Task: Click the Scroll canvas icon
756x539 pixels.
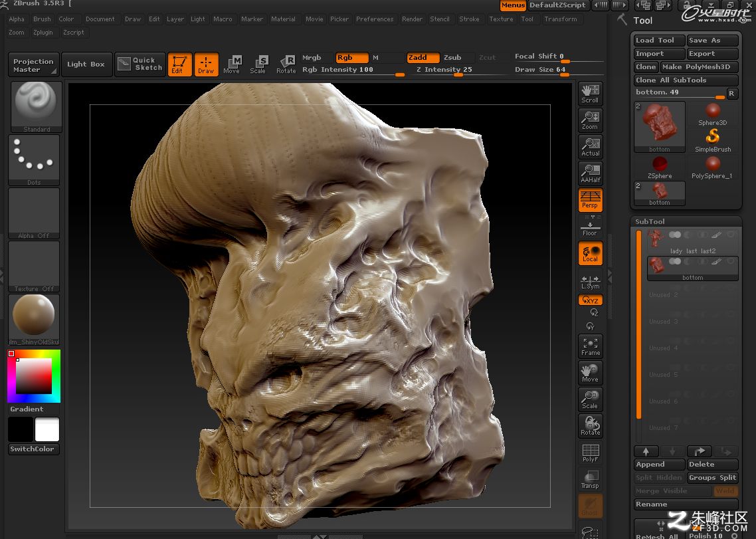Action: click(x=590, y=94)
